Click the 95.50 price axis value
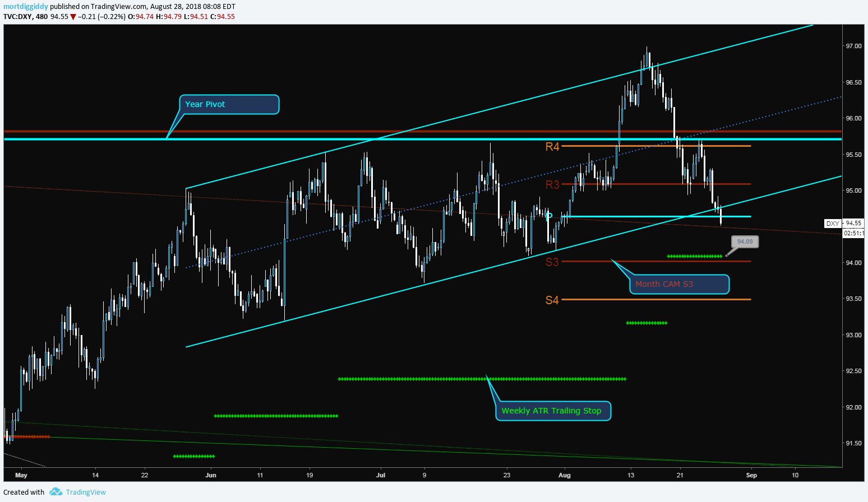The image size is (868, 502). coord(854,155)
